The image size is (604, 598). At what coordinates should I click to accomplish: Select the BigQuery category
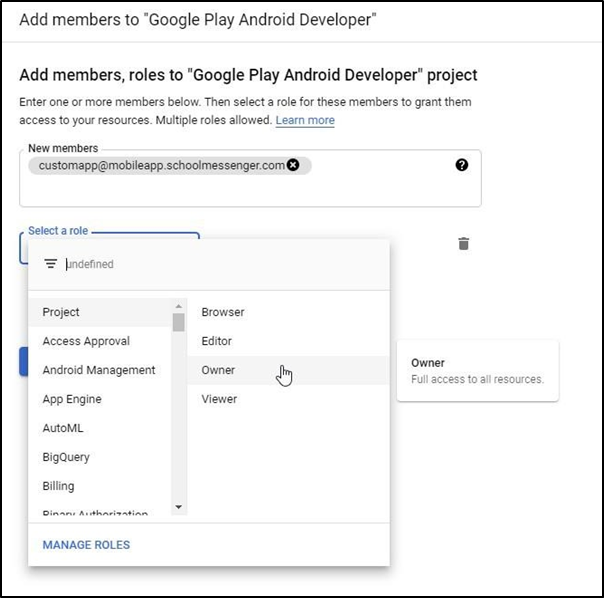click(66, 457)
